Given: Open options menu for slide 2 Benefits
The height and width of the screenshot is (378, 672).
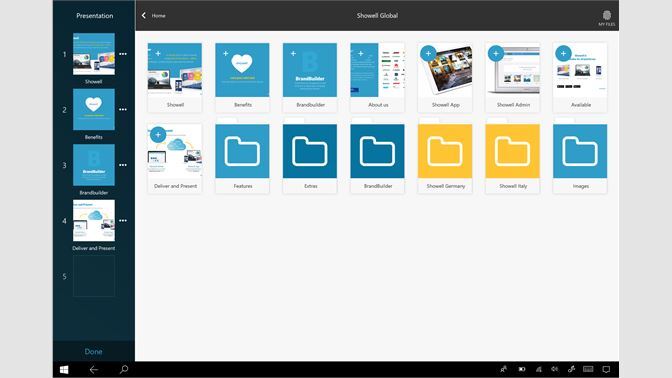Looking at the screenshot, I should [123, 110].
